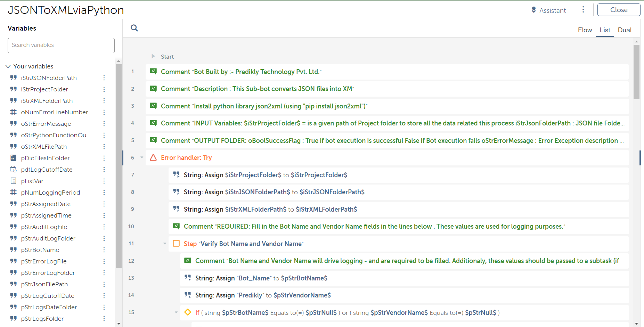Click the variables panel scroll down arrow
This screenshot has height=327, width=644.
(x=119, y=324)
